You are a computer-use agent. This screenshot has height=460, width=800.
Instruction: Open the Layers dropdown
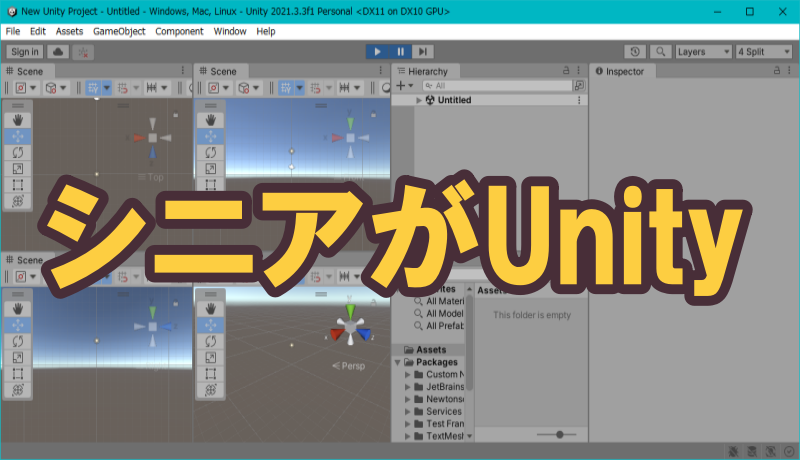point(704,52)
